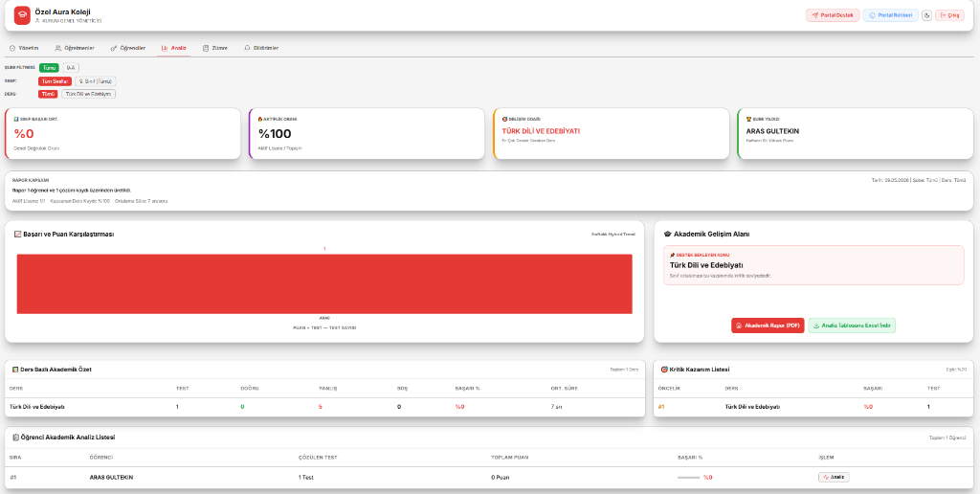
Task: Click the Portal Rehberi button
Action: click(890, 15)
